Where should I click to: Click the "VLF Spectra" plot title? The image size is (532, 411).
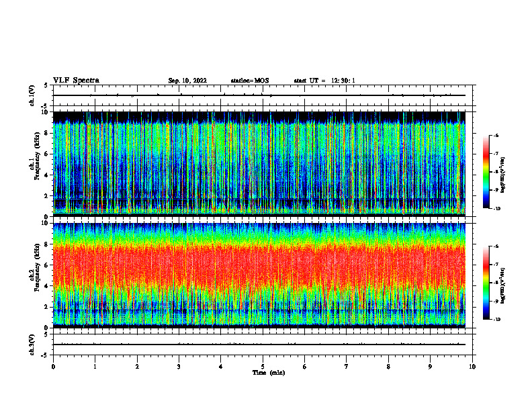76,81
